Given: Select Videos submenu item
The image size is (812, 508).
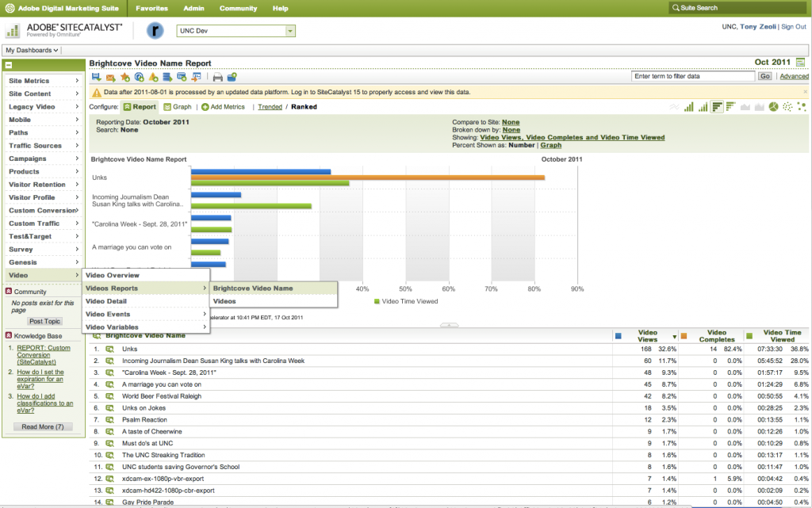Looking at the screenshot, I should click(x=274, y=301).
